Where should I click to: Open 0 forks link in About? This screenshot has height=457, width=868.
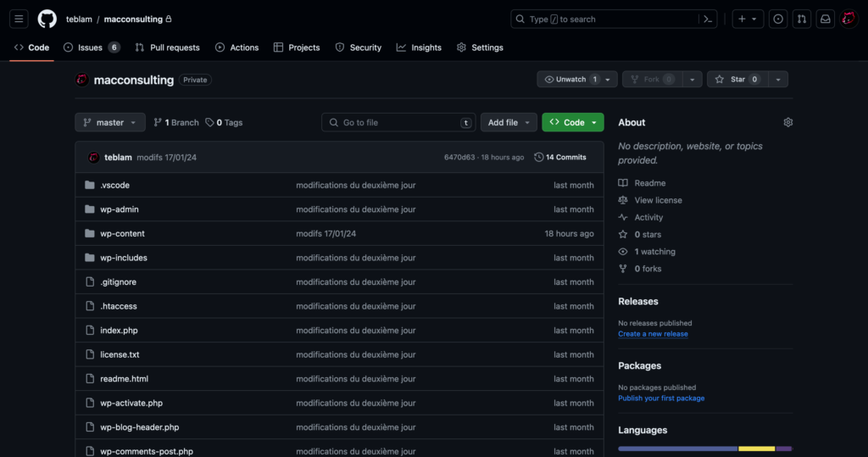648,269
